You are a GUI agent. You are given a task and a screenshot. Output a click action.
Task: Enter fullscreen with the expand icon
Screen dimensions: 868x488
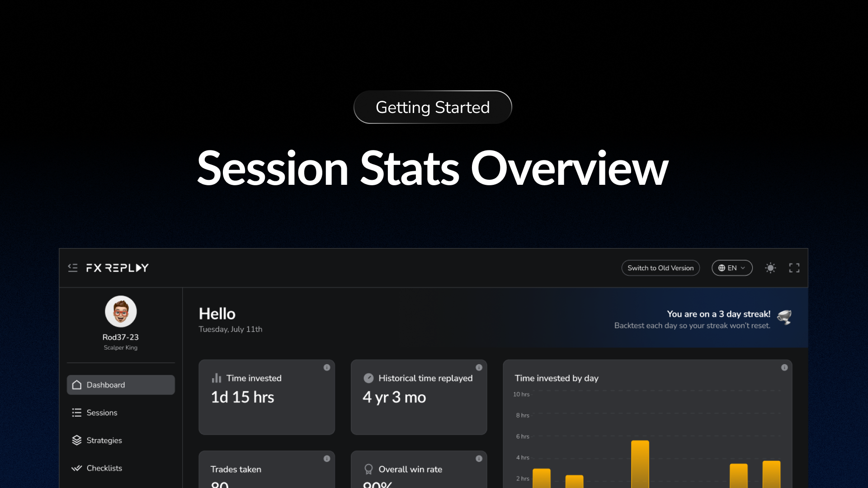point(794,268)
